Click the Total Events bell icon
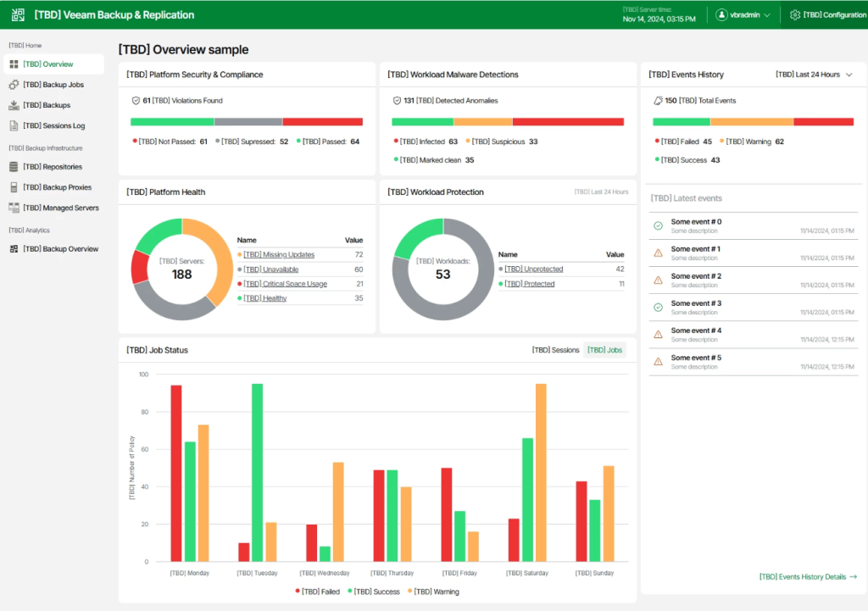Screen dimensions: 868x611 (659, 101)
